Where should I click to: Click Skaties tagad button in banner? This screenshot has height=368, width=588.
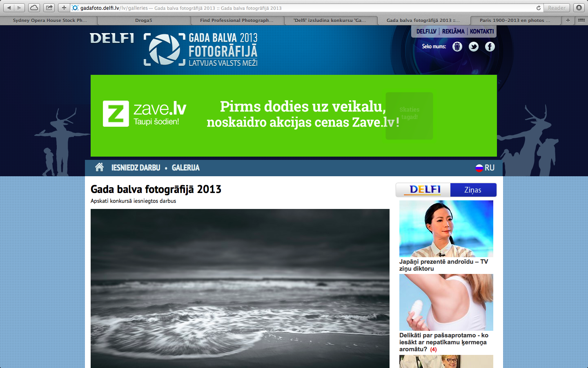click(x=409, y=116)
